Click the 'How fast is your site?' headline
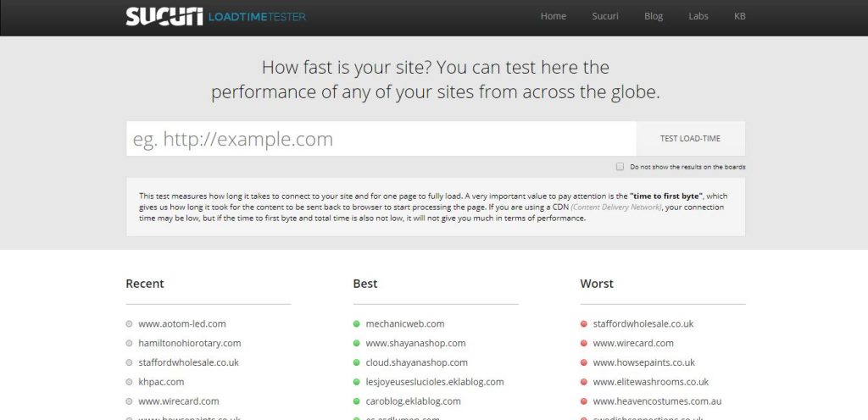This screenshot has width=868, height=420. tap(436, 80)
